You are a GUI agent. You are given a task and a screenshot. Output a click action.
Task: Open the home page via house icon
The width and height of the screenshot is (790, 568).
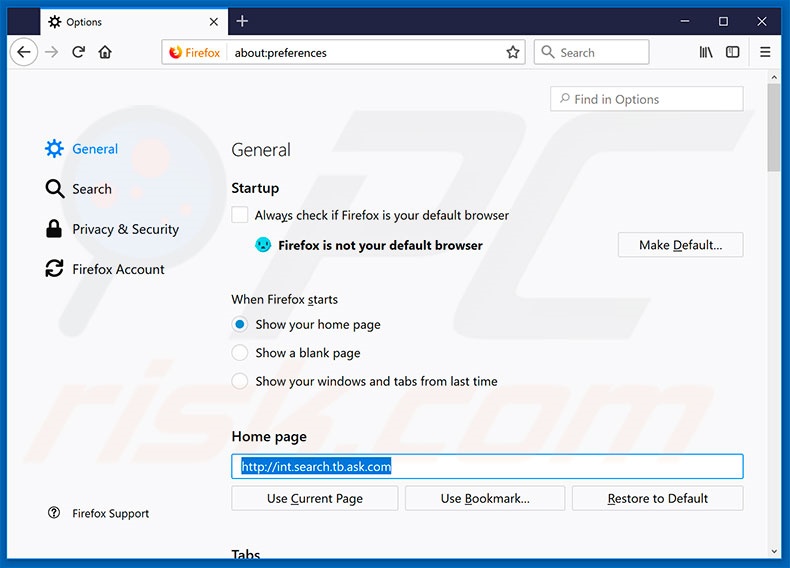[x=105, y=52]
